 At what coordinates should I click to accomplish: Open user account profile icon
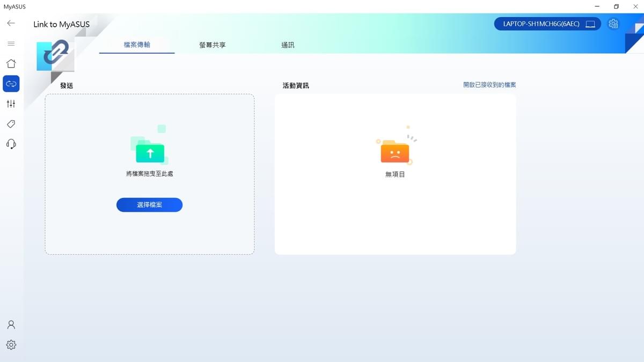(x=11, y=325)
